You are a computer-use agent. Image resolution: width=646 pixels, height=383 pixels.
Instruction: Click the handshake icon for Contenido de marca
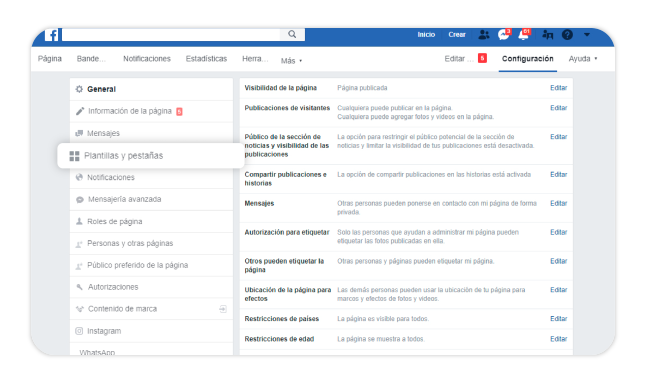(x=80, y=309)
